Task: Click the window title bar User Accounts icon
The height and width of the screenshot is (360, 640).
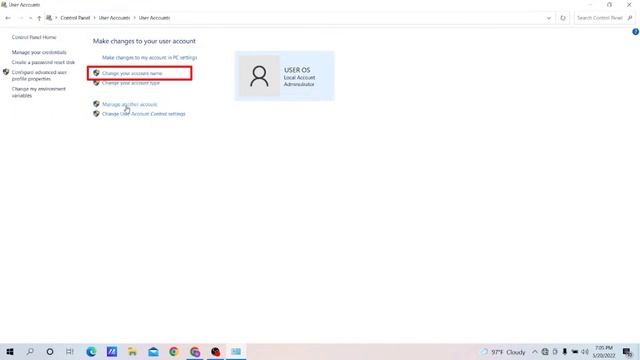Action: point(4,5)
